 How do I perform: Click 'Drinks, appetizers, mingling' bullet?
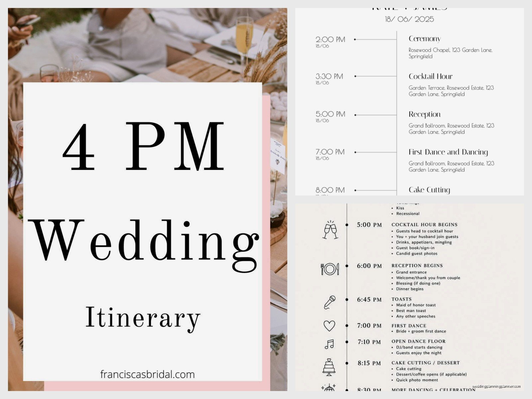pyautogui.click(x=424, y=242)
